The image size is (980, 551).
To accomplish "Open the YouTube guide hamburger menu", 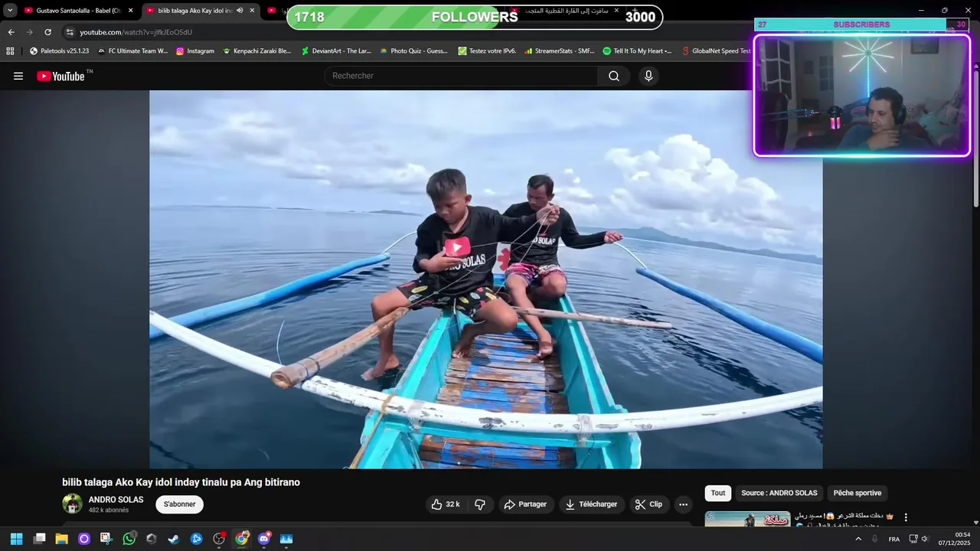I will tap(18, 76).
